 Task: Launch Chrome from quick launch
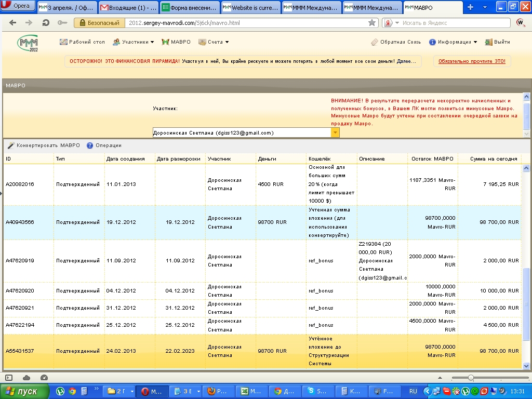(x=72, y=391)
